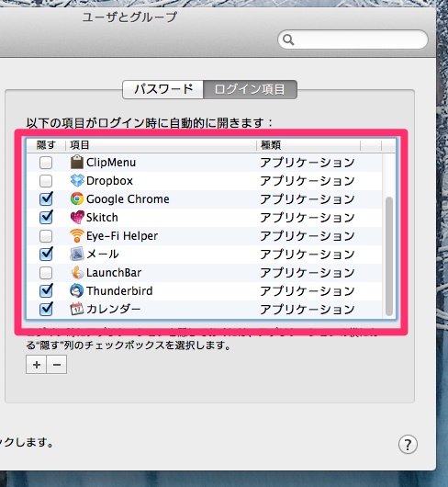Uncheck hide for カレンダー

click(x=46, y=309)
